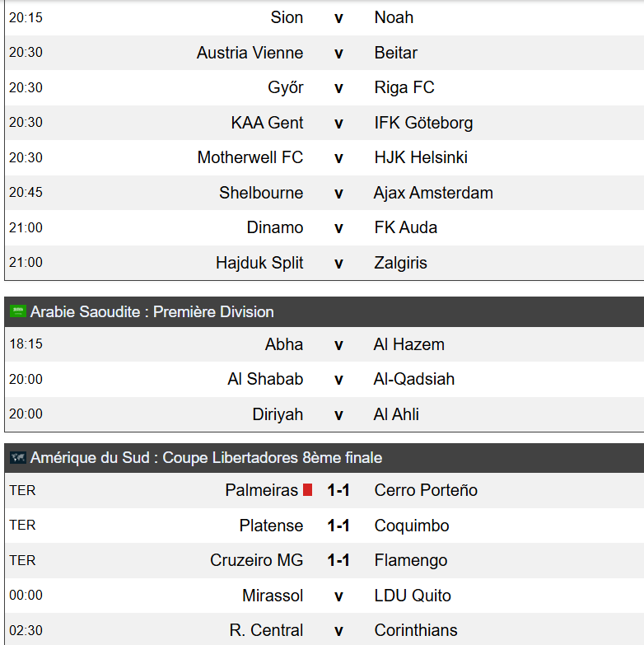Select the Sion v Noah match

pyautogui.click(x=324, y=17)
